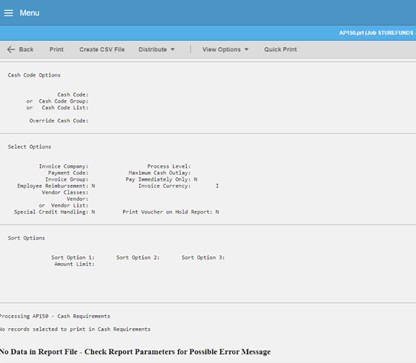Viewport: 416px width, 363px height.
Task: Click the 'Sort Option 2:' label
Action: coord(138,257)
